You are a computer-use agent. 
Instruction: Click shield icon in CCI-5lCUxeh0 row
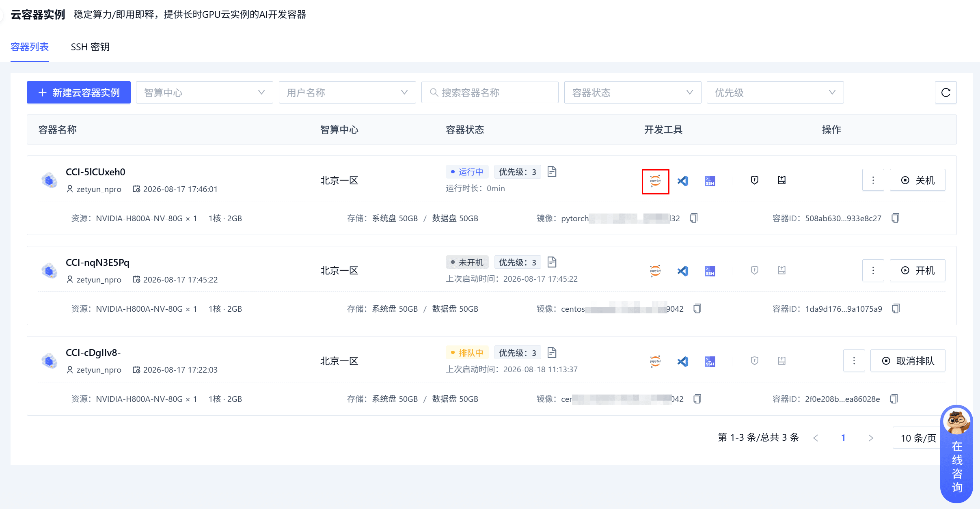(x=754, y=180)
